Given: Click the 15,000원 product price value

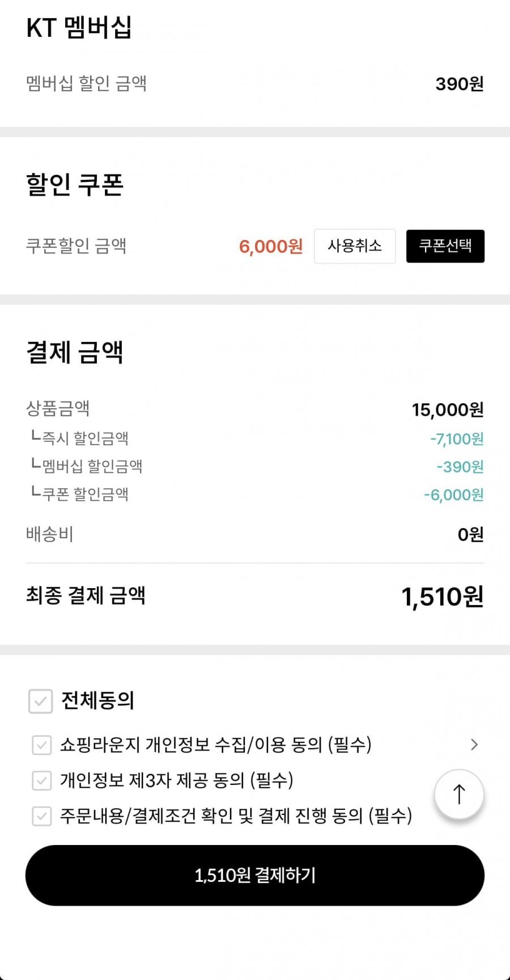Looking at the screenshot, I should [x=448, y=409].
